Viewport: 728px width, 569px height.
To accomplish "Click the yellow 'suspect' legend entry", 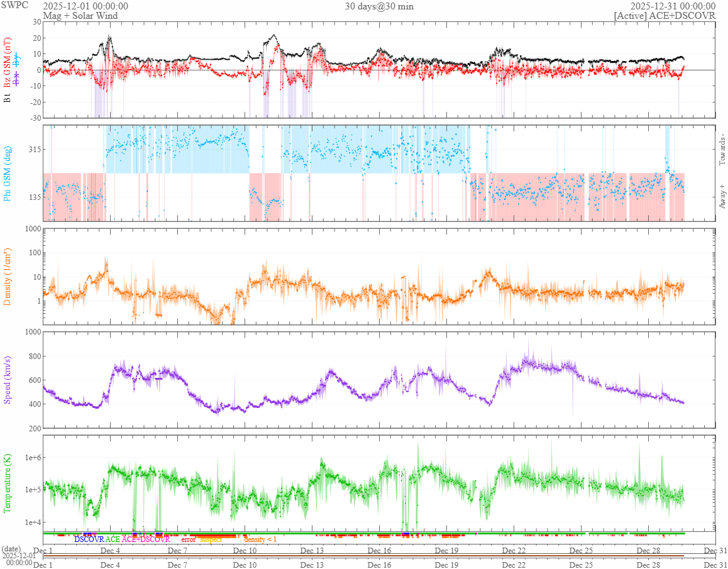I will [211, 539].
